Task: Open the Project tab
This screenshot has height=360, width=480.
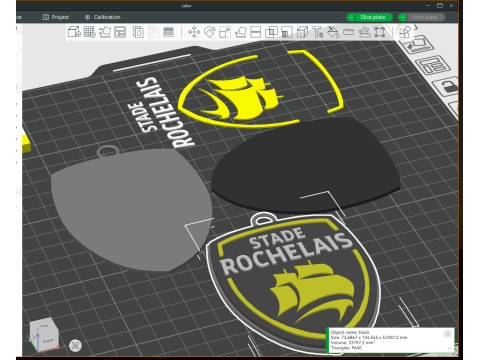Action: point(56,17)
